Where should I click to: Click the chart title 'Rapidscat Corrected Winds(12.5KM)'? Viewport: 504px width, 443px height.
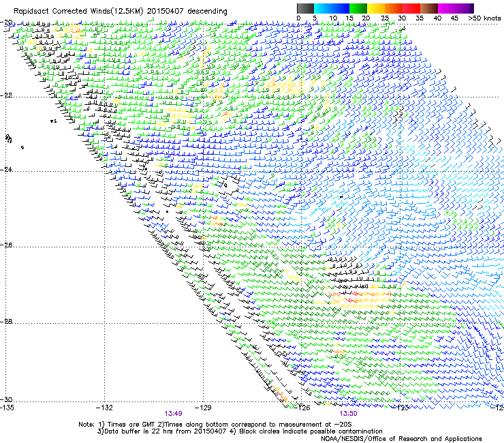(78, 12)
